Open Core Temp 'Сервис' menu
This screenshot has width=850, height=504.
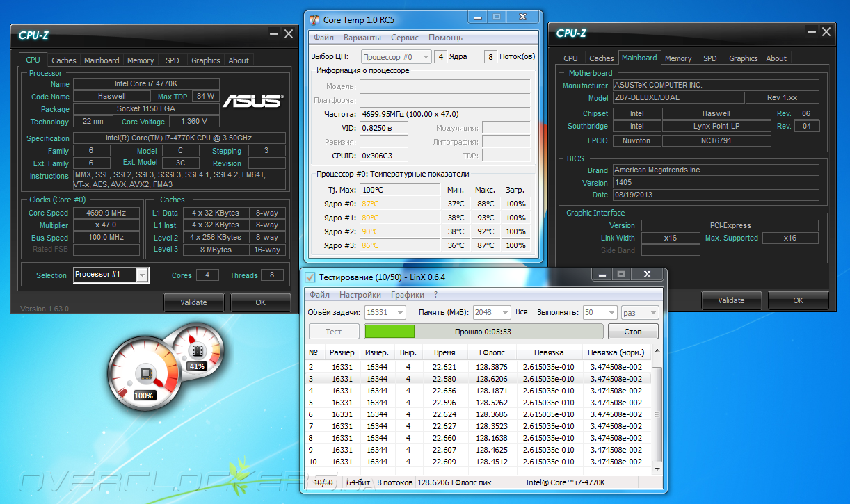pyautogui.click(x=405, y=38)
